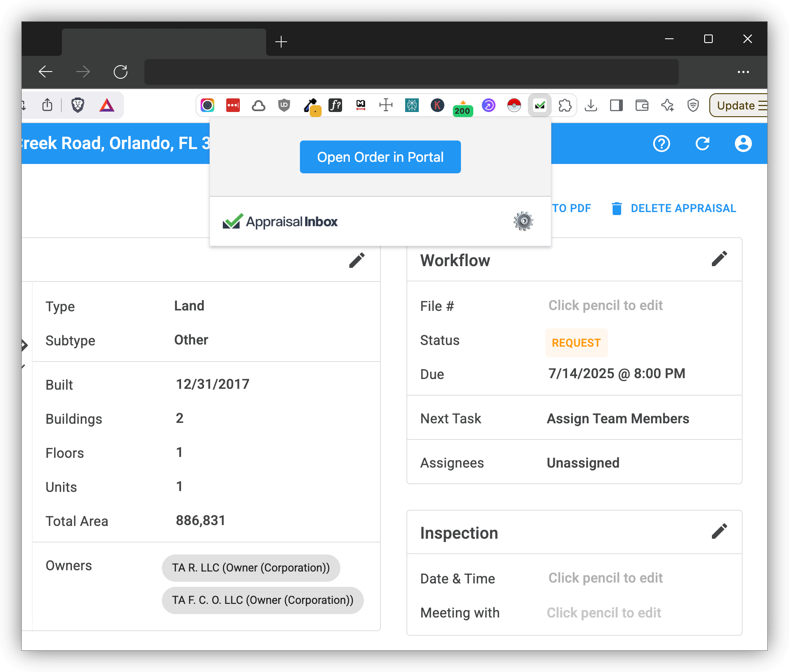Click the REQUEST status badge
Image resolution: width=789 pixels, height=672 pixels.
[x=576, y=343]
